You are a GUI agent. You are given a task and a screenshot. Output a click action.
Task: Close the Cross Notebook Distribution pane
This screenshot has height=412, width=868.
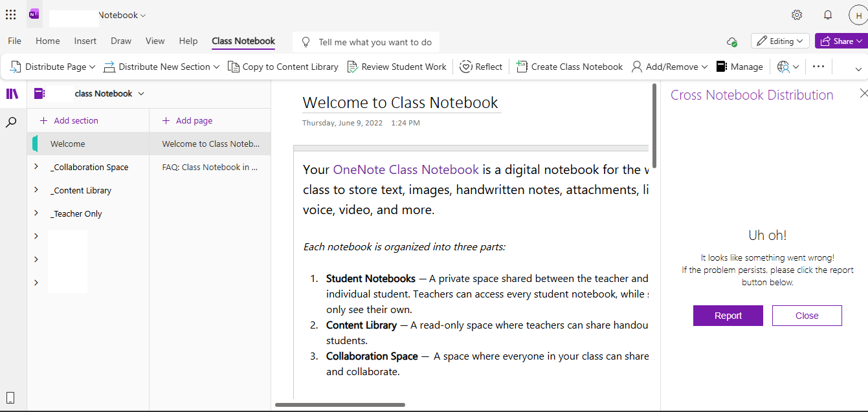coord(863,93)
